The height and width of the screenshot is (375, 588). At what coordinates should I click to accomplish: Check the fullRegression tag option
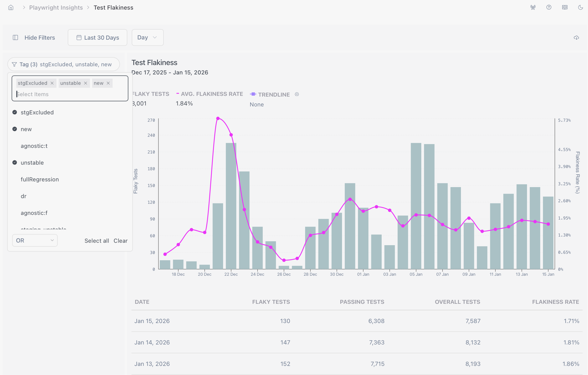(x=40, y=180)
